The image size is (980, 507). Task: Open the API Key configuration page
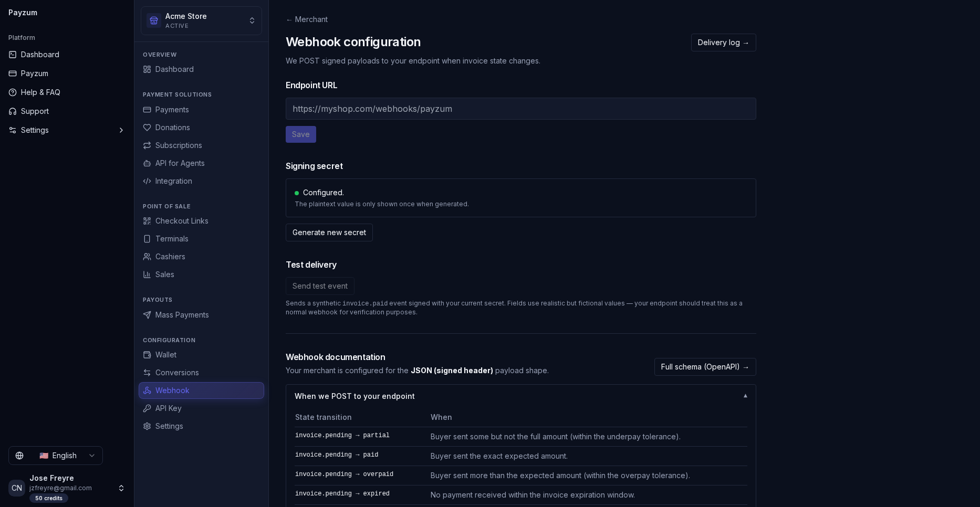click(201, 408)
